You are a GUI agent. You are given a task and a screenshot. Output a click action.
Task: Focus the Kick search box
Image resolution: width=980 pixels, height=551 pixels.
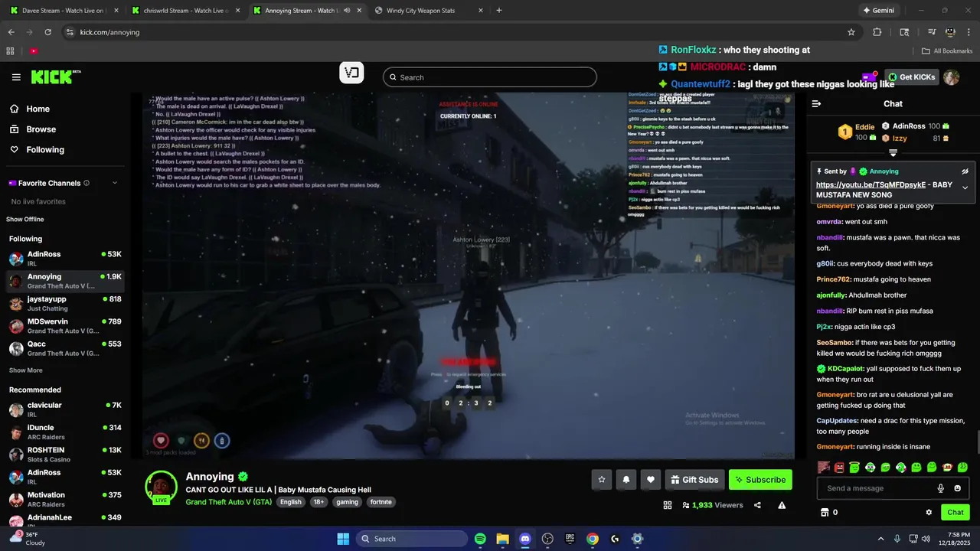coord(490,77)
